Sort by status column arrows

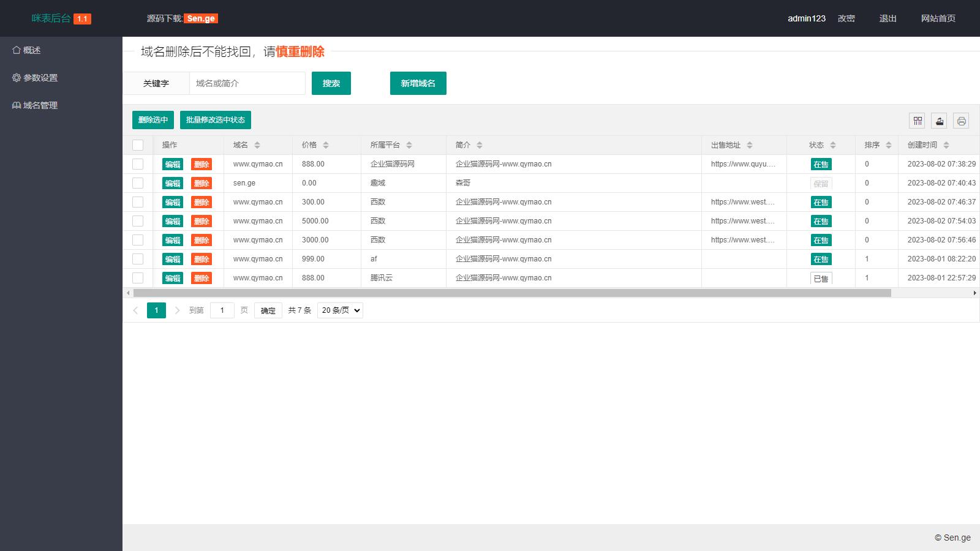tap(833, 145)
